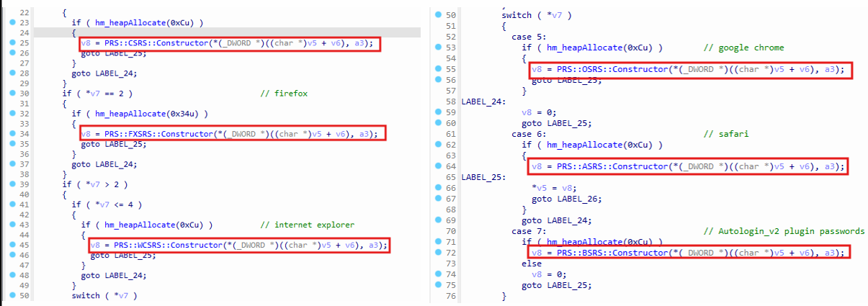Toggle breakpoint dot on line 72
868x306 pixels.
pos(439,253)
